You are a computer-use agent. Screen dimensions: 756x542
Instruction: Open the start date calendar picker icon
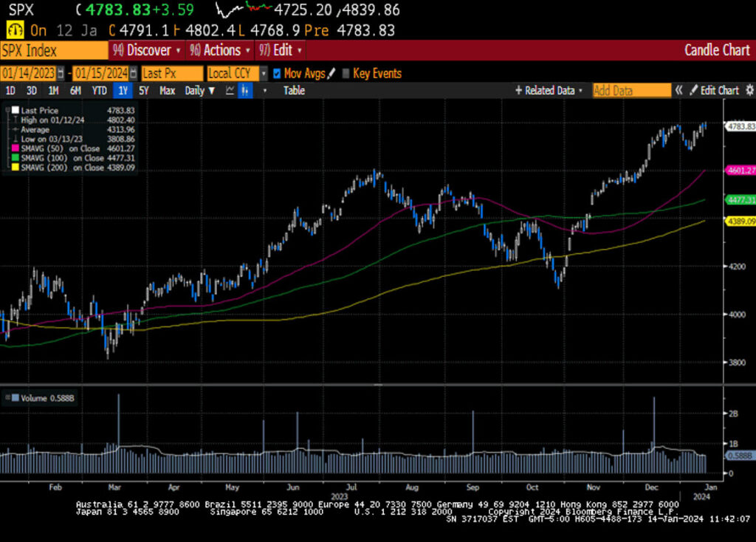[60, 74]
